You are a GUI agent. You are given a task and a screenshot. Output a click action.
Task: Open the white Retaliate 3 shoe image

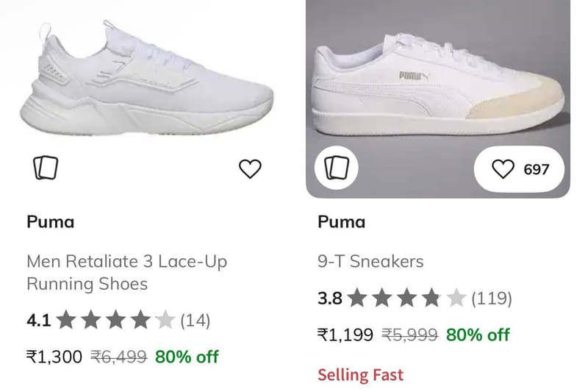click(146, 79)
